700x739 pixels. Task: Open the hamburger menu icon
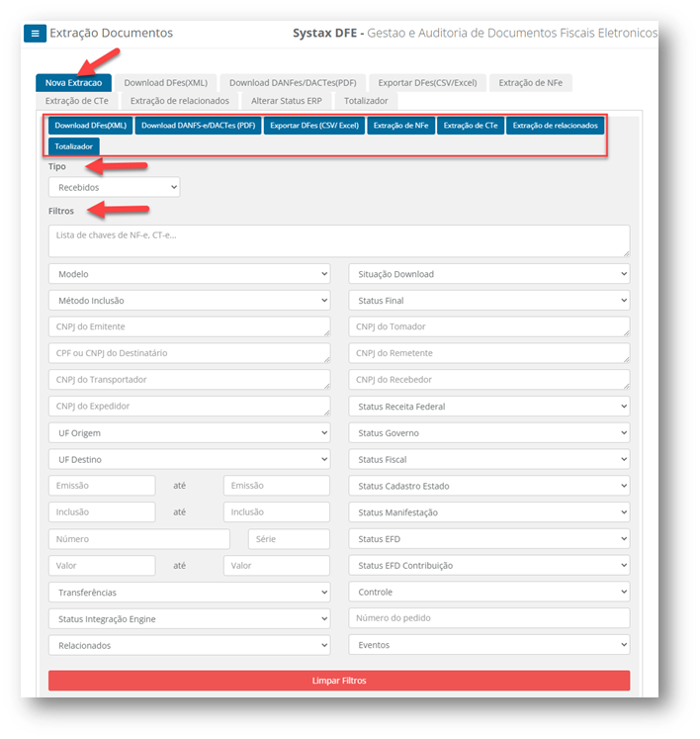[x=35, y=34]
